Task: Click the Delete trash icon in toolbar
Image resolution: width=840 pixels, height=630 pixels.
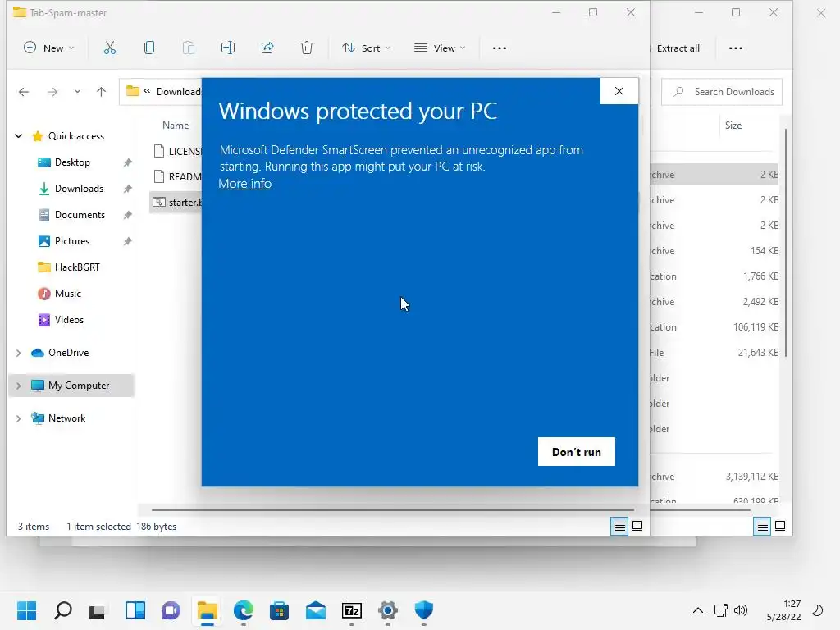Action: pyautogui.click(x=307, y=48)
